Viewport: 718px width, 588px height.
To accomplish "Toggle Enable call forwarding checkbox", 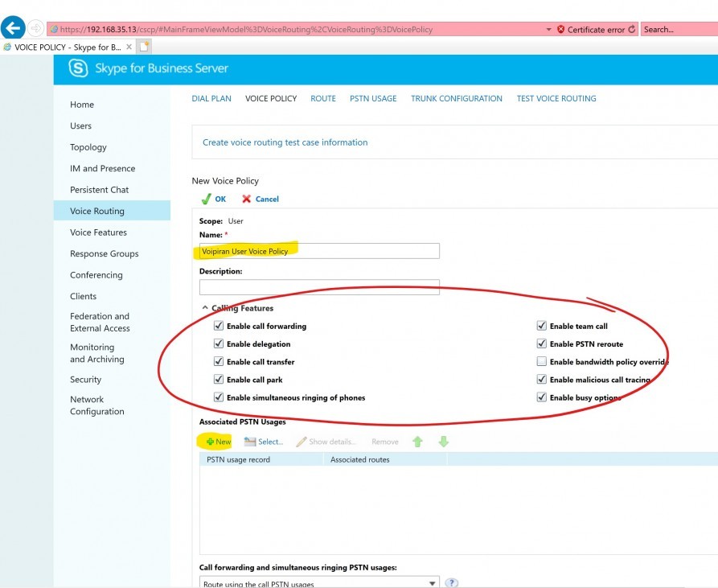I will 219,326.
